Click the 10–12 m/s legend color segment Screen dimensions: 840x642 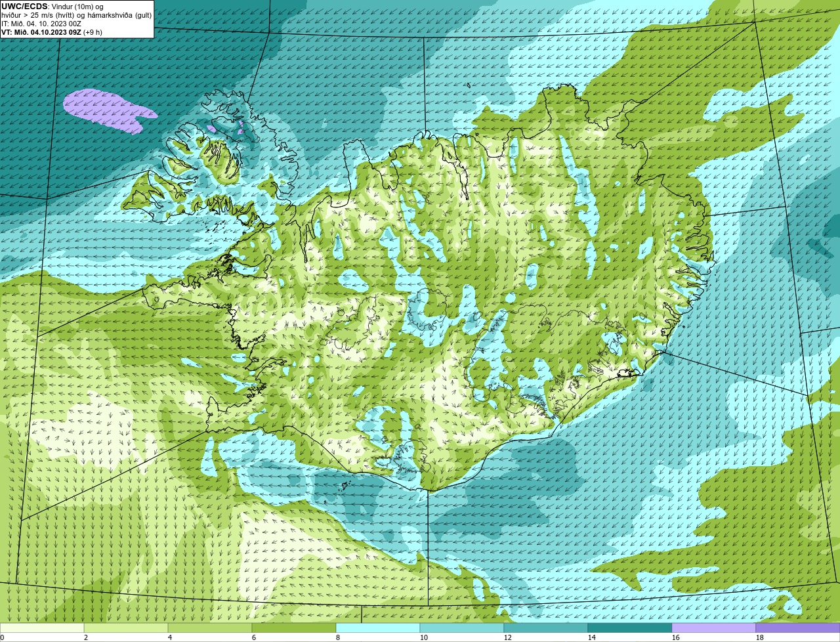(462, 628)
